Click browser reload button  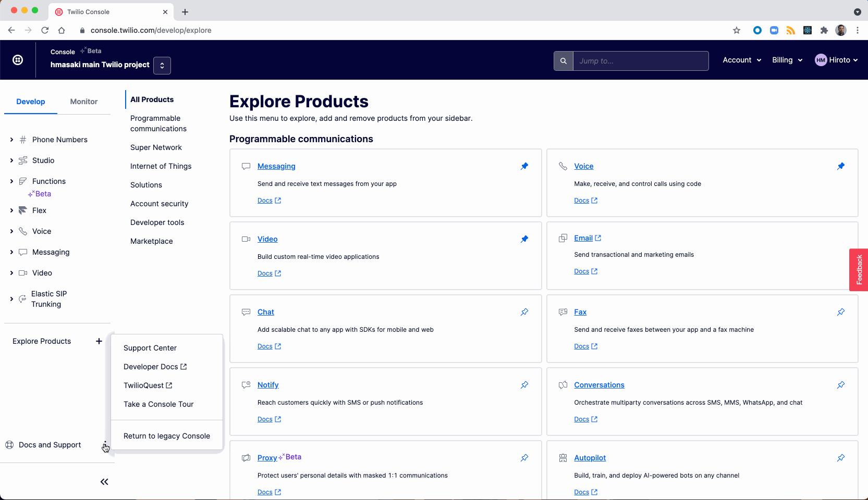(45, 30)
